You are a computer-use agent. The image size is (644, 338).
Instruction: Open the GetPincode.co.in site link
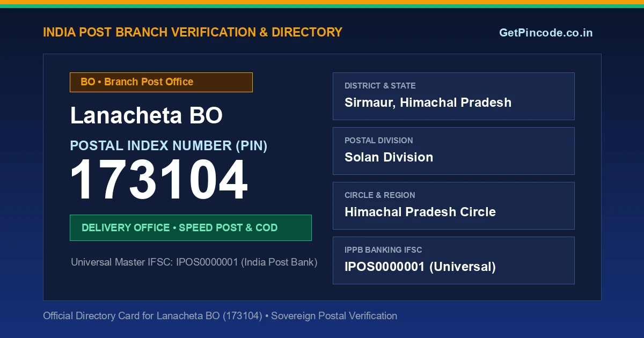(546, 33)
